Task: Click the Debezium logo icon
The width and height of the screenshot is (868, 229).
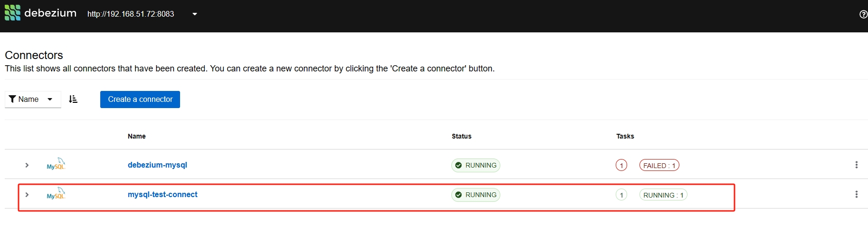Action: [x=12, y=13]
